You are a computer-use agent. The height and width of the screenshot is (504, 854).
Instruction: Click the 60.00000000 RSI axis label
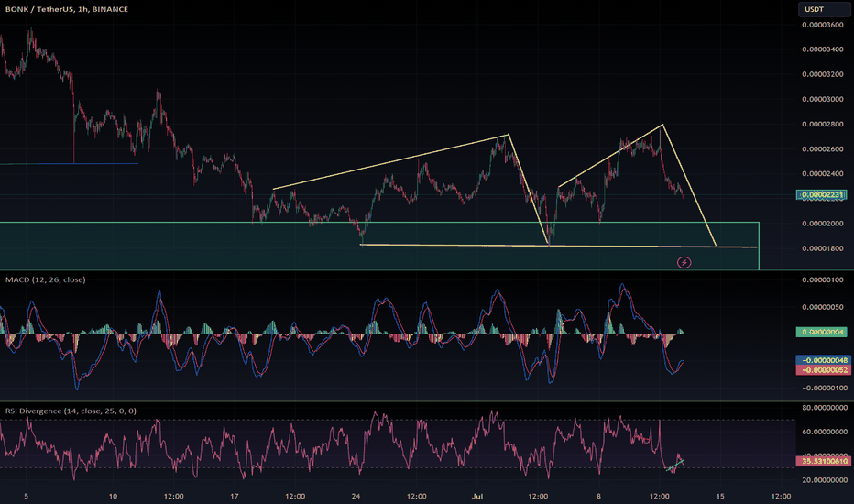(825, 432)
